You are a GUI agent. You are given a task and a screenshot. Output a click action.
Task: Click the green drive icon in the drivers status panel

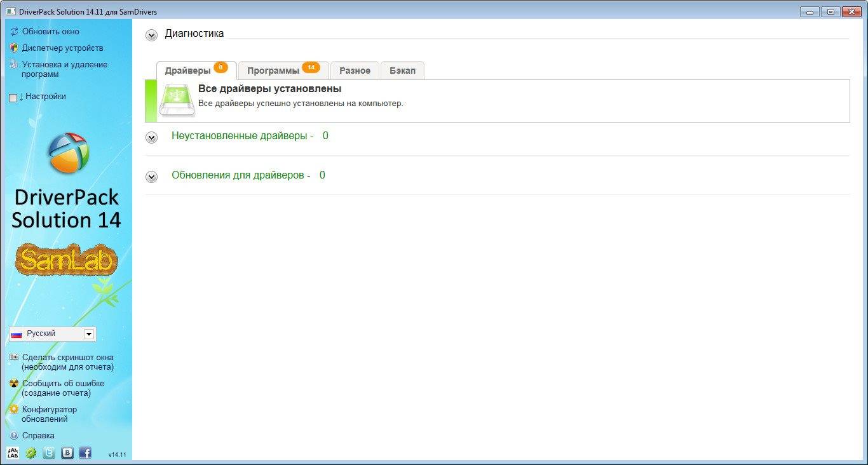click(177, 100)
